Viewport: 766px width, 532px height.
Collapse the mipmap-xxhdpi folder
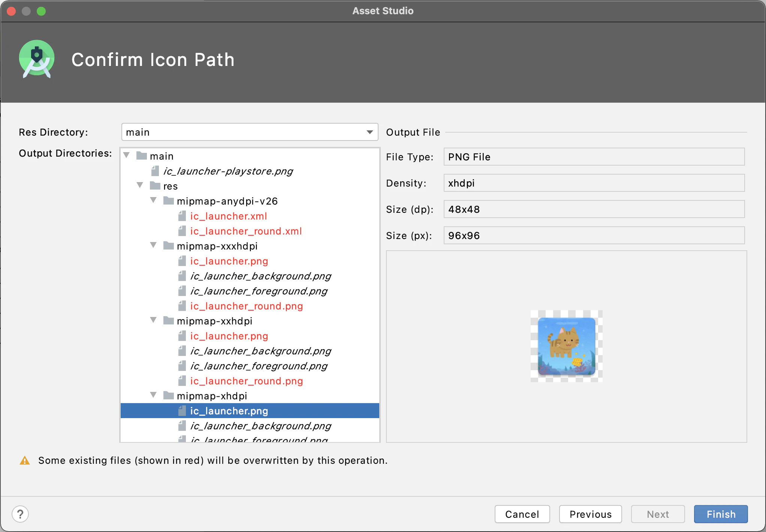point(153,320)
